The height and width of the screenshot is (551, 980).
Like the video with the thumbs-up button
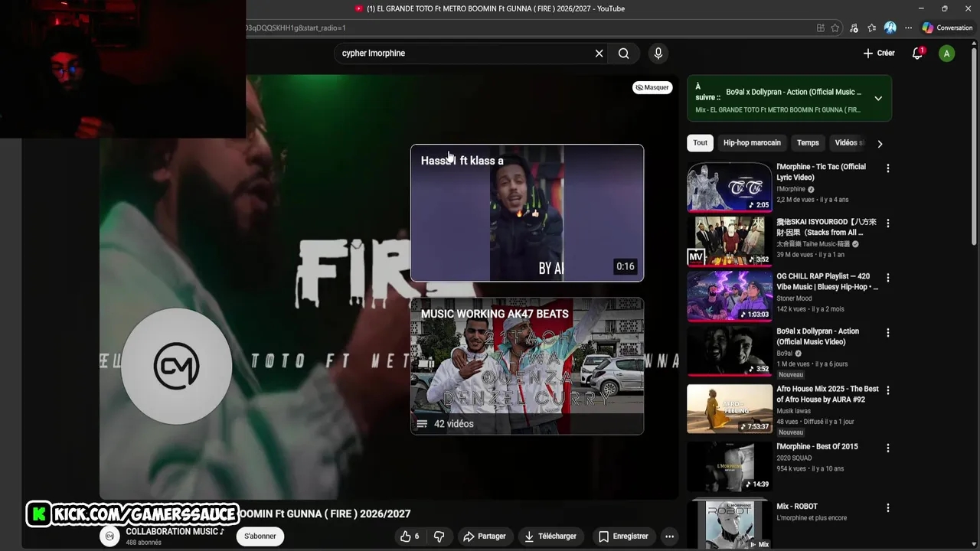tap(410, 536)
